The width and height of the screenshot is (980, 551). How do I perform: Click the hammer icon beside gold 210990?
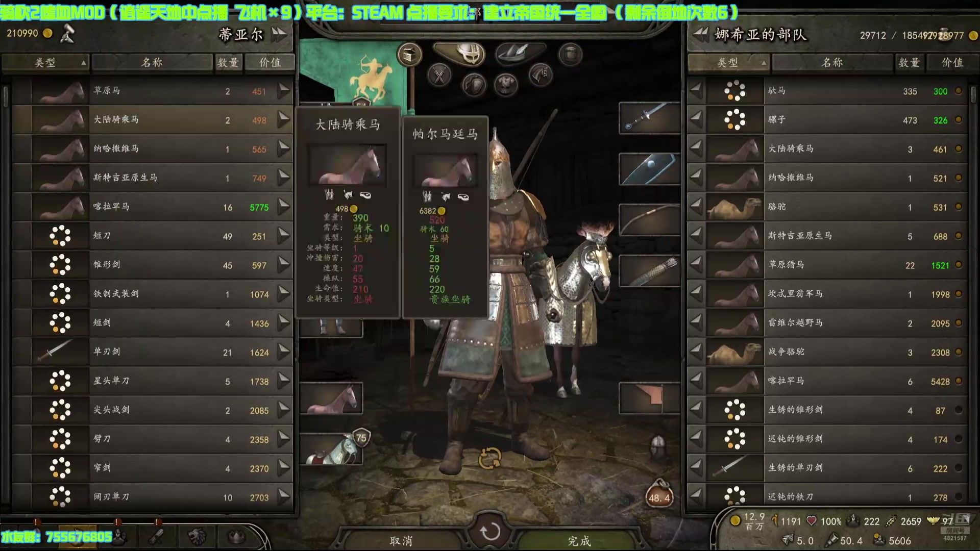click(x=67, y=34)
